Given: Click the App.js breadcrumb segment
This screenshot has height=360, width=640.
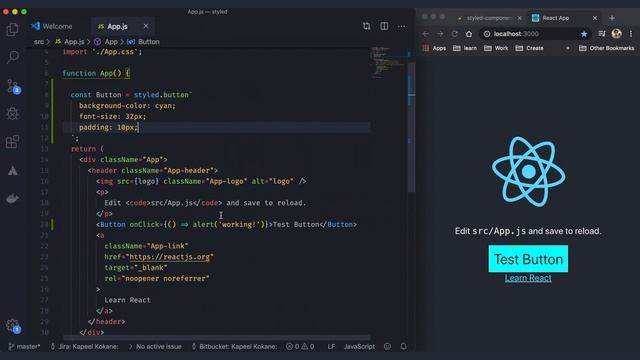Looking at the screenshot, I should (x=70, y=42).
